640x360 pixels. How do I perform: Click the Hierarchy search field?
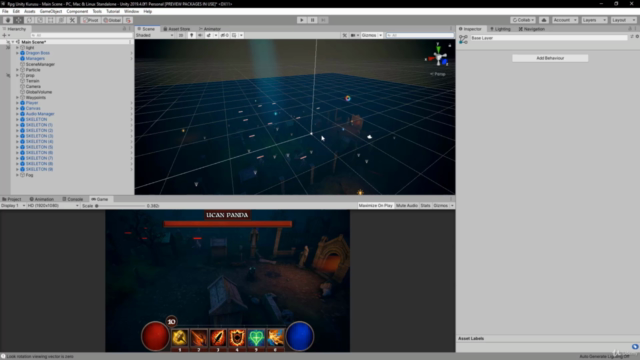pyautogui.click(x=82, y=36)
